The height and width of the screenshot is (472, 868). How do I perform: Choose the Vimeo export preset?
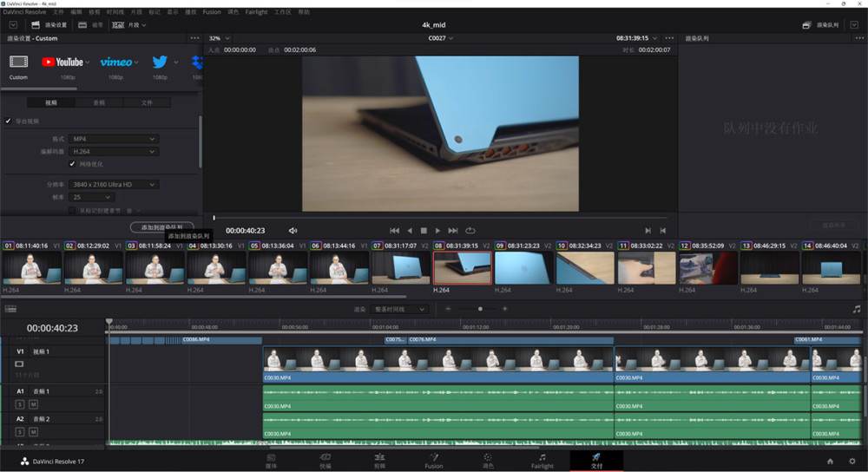click(x=115, y=62)
